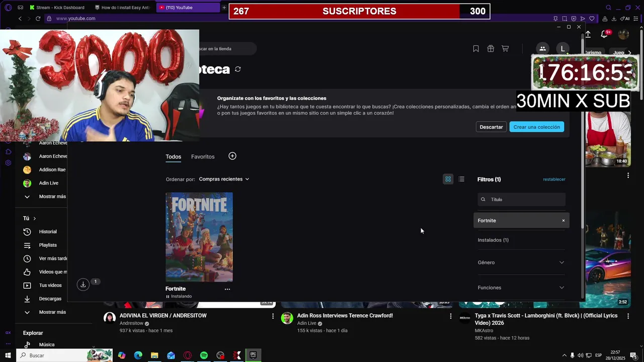Switch to Stream - Kick Dashboard tab
Viewport: 644px width, 362px height.
tap(56, 8)
